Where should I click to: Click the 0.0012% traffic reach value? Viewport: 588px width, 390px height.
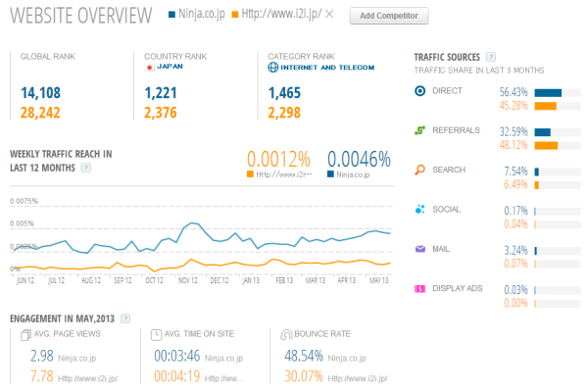[x=278, y=159]
